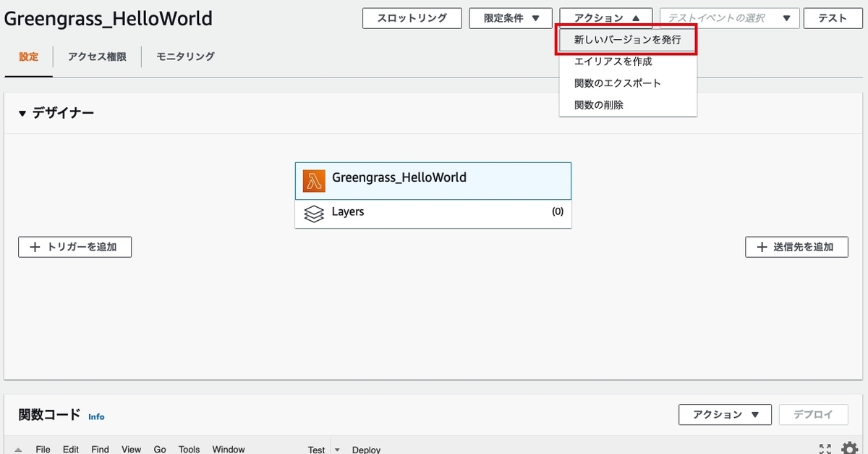
Task: Click the dropdown arrow next to Test
Action: tap(336, 449)
